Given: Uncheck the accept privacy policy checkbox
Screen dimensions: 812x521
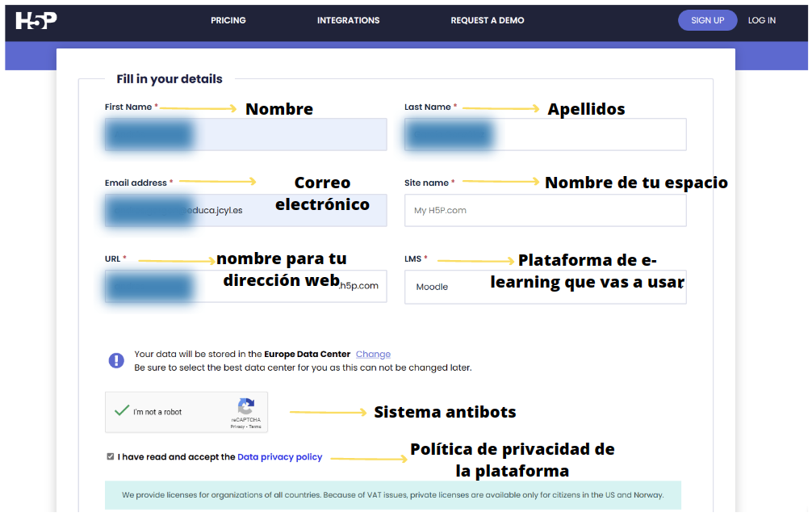Looking at the screenshot, I should [111, 456].
